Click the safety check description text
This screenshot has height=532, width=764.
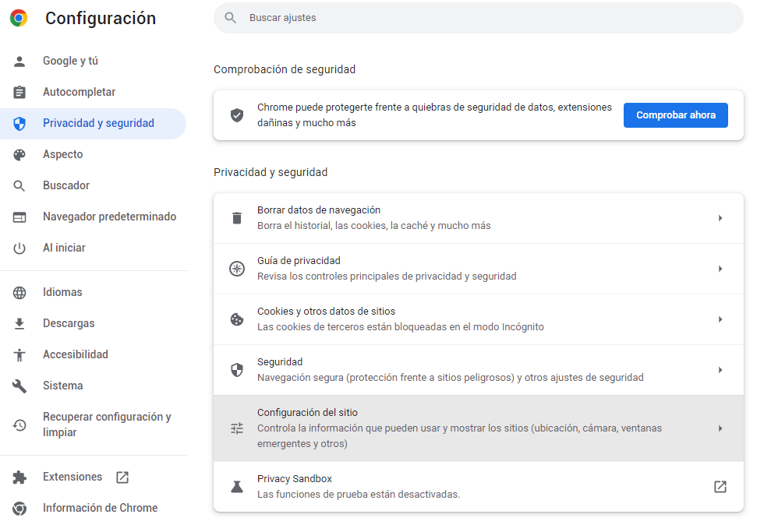[435, 115]
